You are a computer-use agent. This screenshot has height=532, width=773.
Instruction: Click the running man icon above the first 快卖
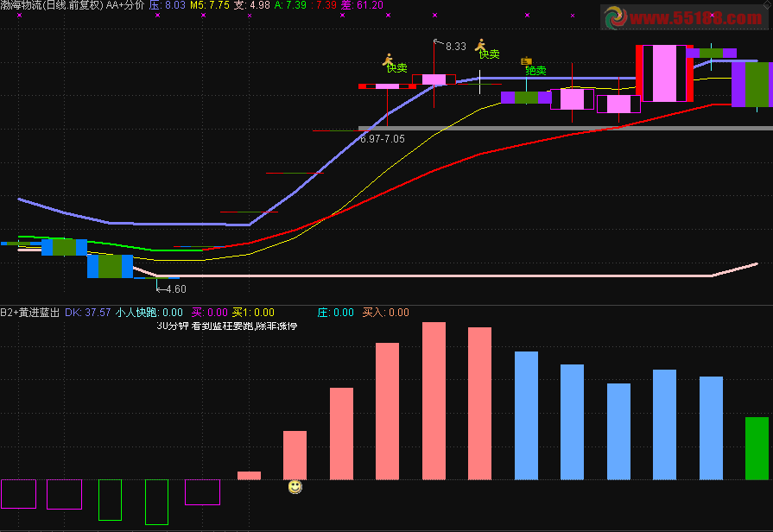click(x=388, y=60)
